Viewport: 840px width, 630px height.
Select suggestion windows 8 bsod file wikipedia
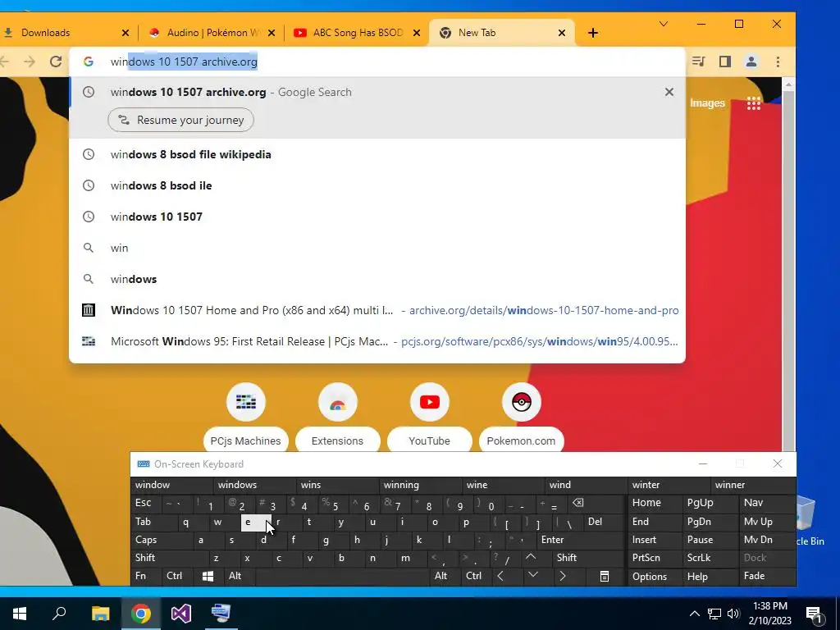pos(377,154)
